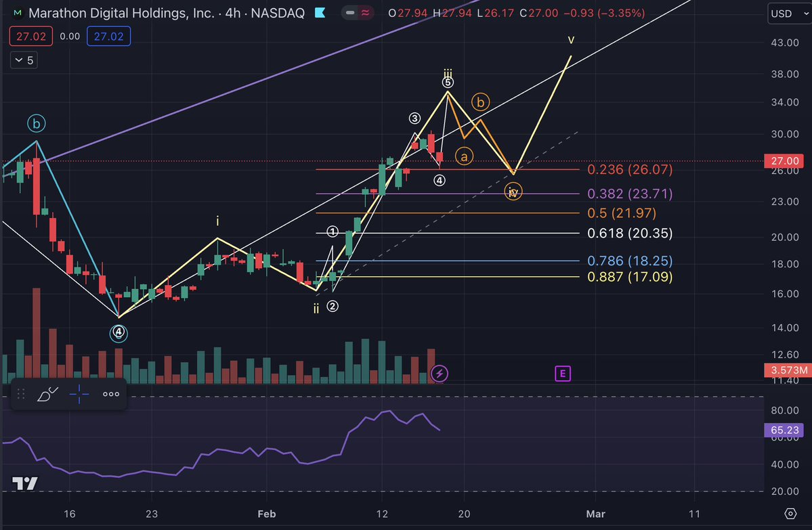Click the volume tag 3.573M

click(x=788, y=370)
